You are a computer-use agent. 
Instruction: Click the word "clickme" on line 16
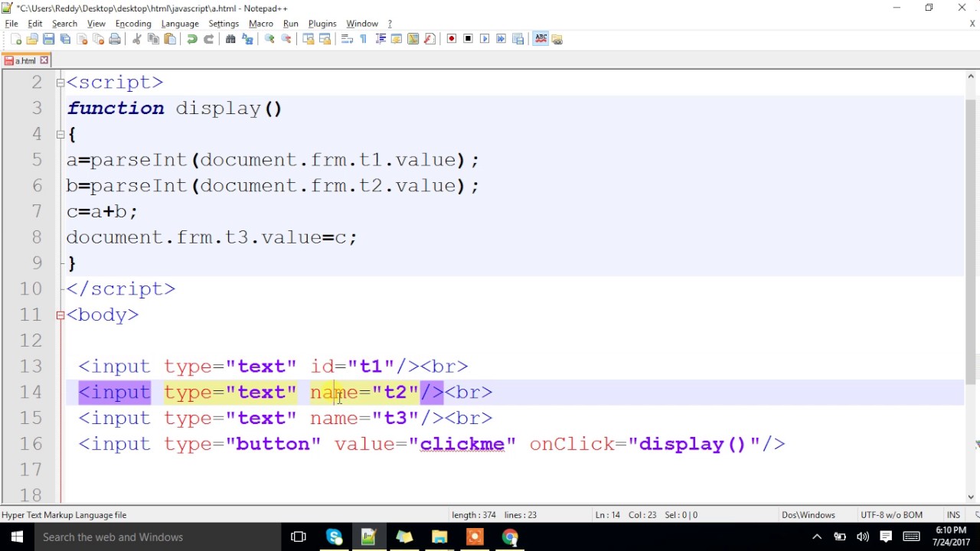[462, 444]
